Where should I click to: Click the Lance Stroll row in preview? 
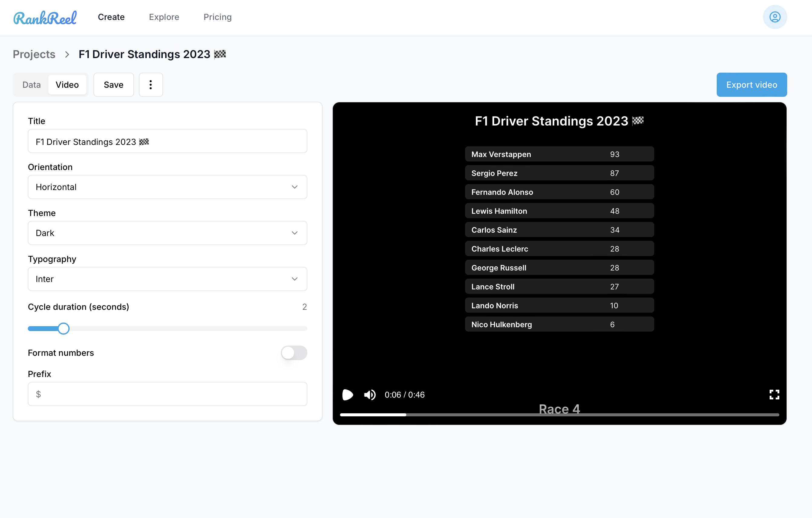point(559,286)
